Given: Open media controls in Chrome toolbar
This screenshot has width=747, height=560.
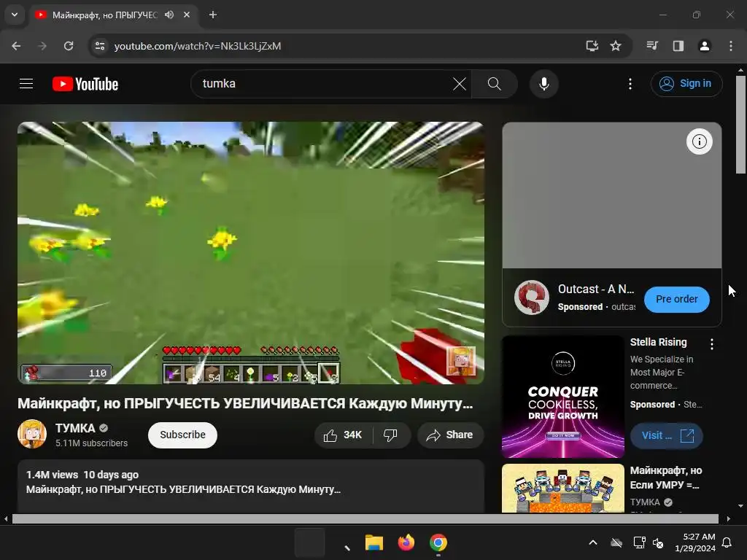Looking at the screenshot, I should point(652,46).
